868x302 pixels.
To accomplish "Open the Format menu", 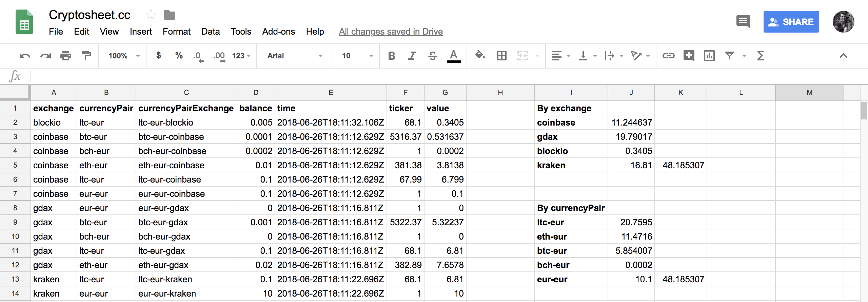I will pos(176,32).
